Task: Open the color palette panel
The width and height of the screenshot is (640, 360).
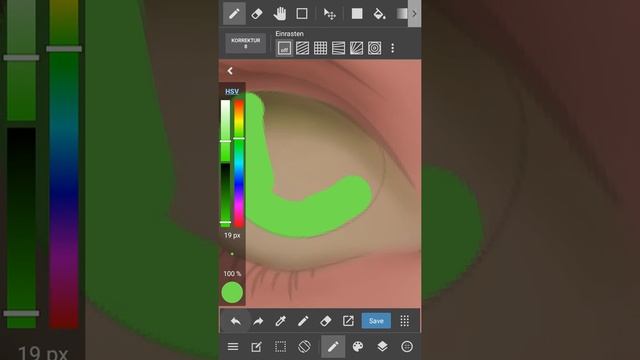Action: (x=358, y=347)
